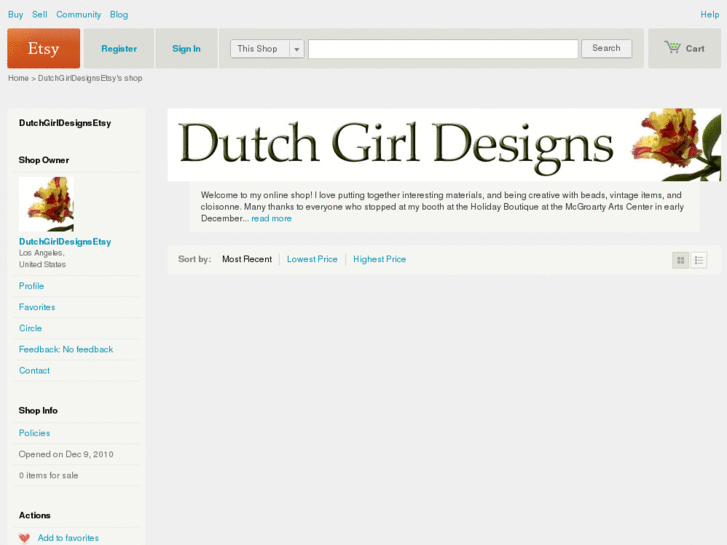Image resolution: width=727 pixels, height=545 pixels.
Task: Focus the shop search text field
Action: click(443, 49)
